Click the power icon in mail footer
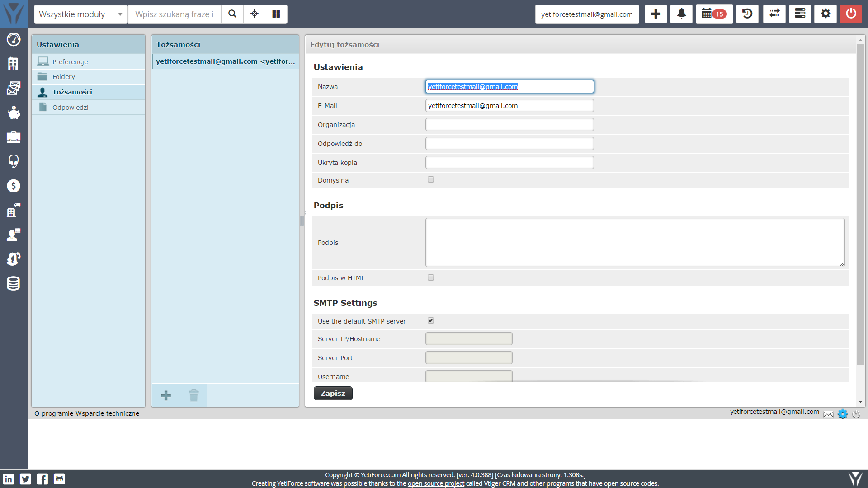The height and width of the screenshot is (488, 868). click(856, 414)
